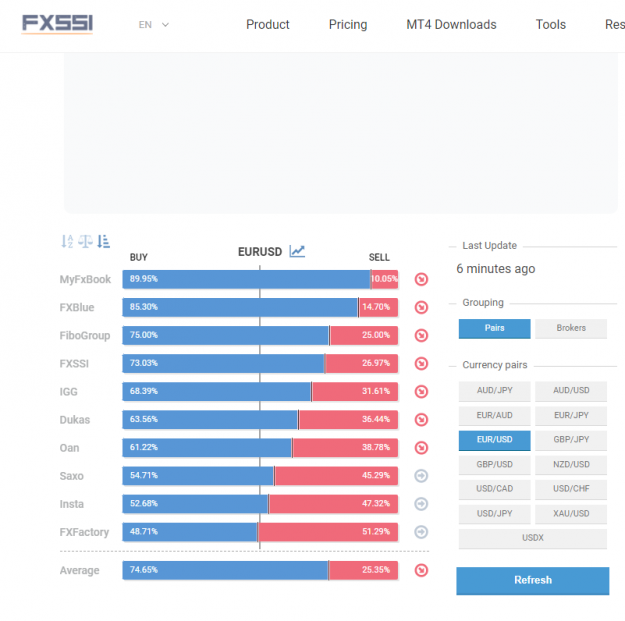
Task: Click the FiboGroup trend arrow icon
Action: coord(421,335)
